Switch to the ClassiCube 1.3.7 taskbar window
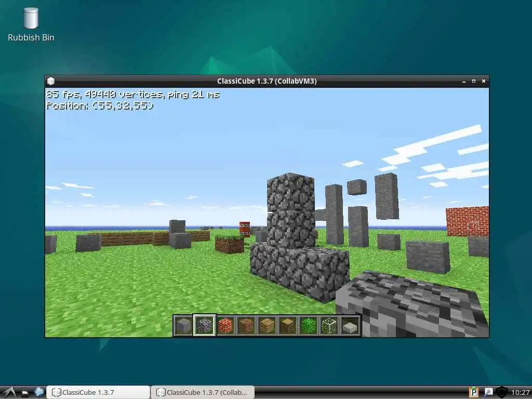The height and width of the screenshot is (399, 532). click(98, 392)
